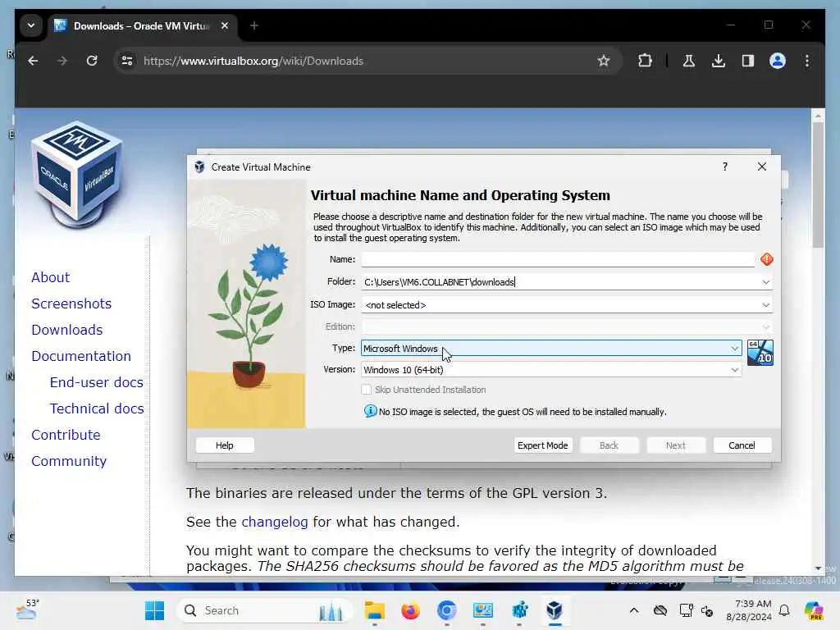The height and width of the screenshot is (630, 840).
Task: Open the Screenshots sidebar link
Action: pyautogui.click(x=71, y=304)
